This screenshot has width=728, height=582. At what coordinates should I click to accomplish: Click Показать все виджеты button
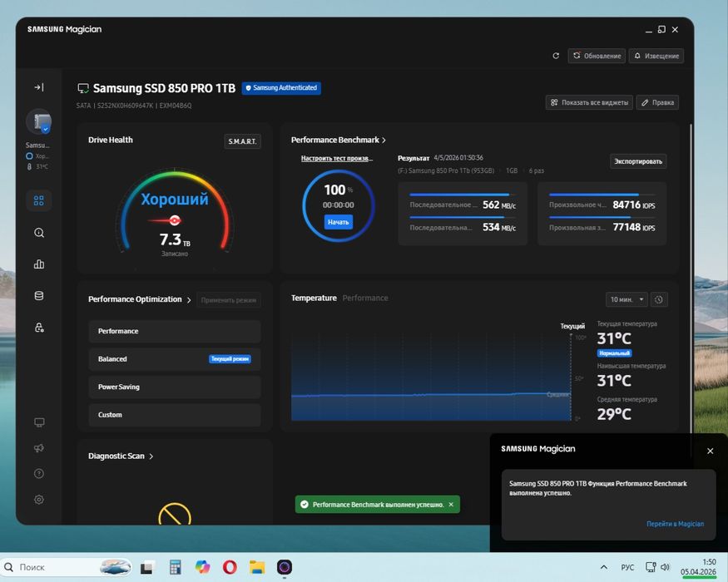click(589, 102)
